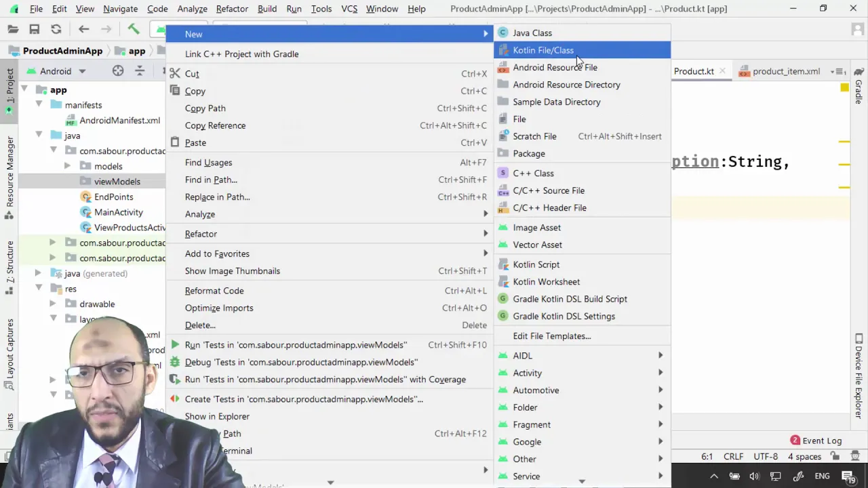Click the Make Project hammer icon

pyautogui.click(x=134, y=29)
